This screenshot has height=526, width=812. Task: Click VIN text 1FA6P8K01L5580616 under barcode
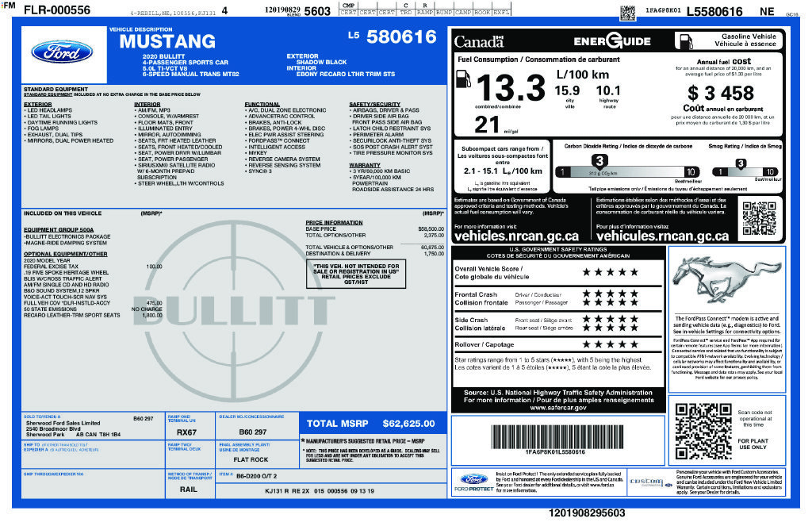[555, 452]
